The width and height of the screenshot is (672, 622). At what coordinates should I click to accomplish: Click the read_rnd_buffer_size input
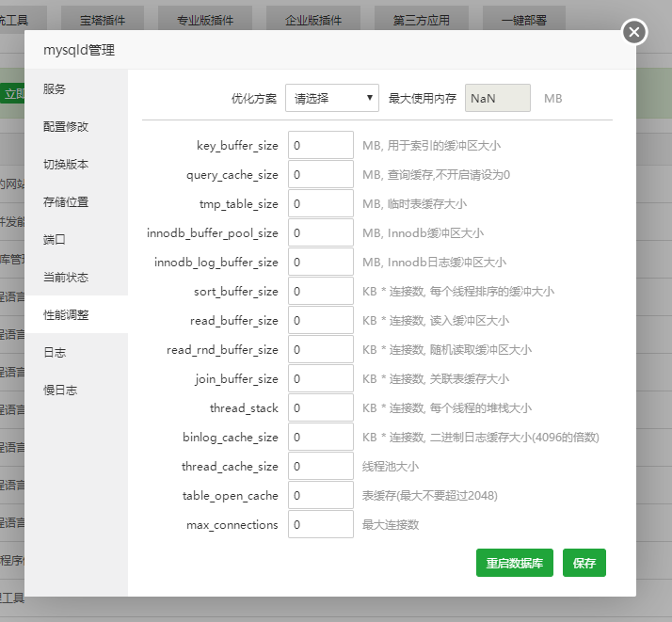(321, 349)
